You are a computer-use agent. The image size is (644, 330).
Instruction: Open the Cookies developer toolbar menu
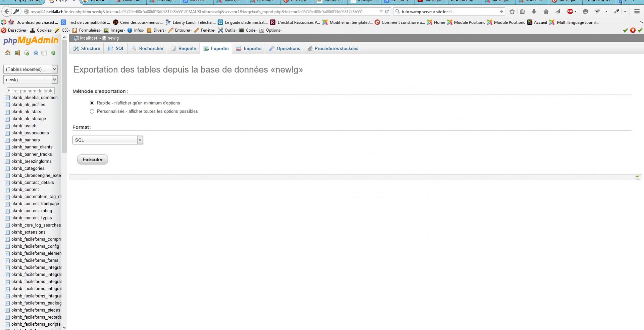[42, 30]
